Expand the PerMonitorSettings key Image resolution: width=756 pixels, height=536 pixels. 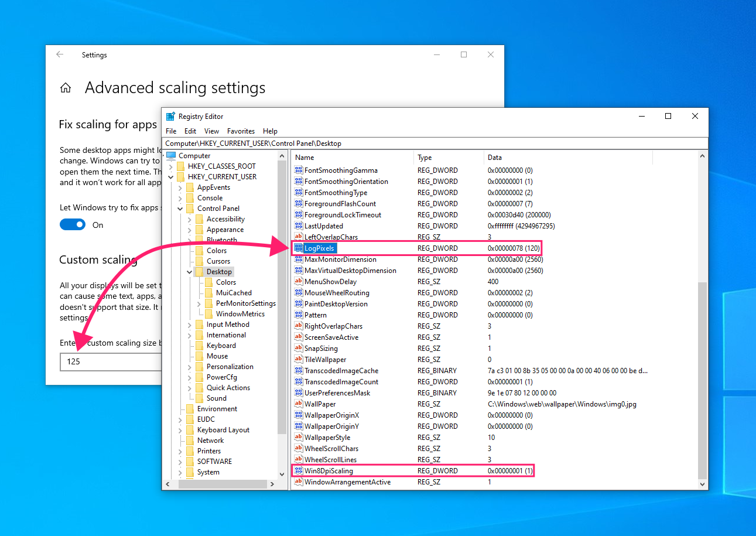pyautogui.click(x=199, y=303)
